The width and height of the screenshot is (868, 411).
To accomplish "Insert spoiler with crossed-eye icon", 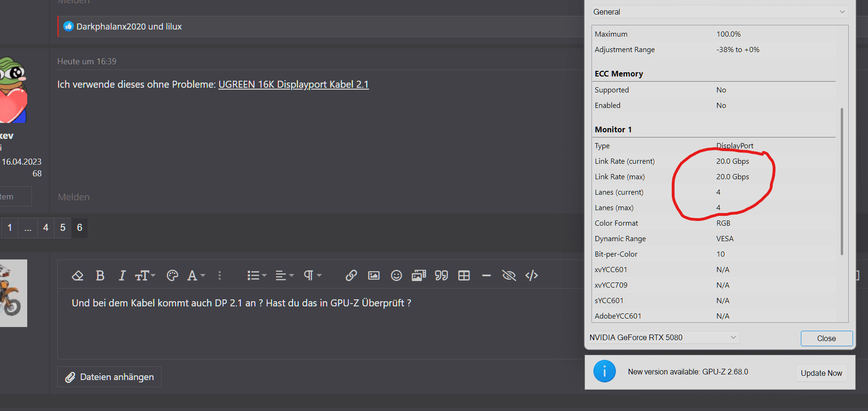I will [x=509, y=275].
